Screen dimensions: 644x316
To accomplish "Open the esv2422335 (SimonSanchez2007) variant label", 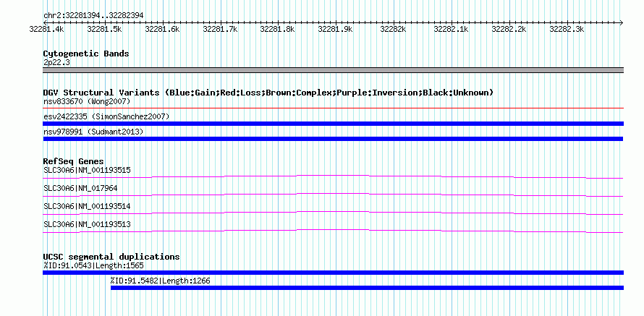I will (106, 116).
